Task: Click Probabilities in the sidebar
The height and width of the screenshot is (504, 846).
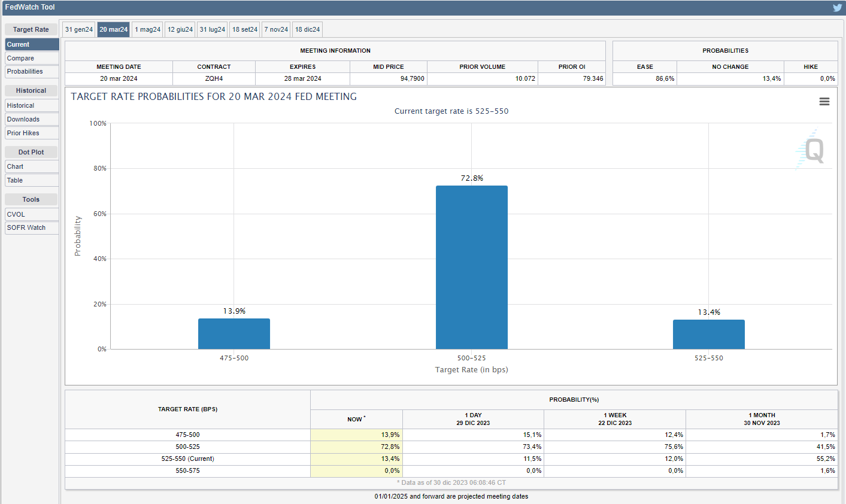Action: (32, 71)
